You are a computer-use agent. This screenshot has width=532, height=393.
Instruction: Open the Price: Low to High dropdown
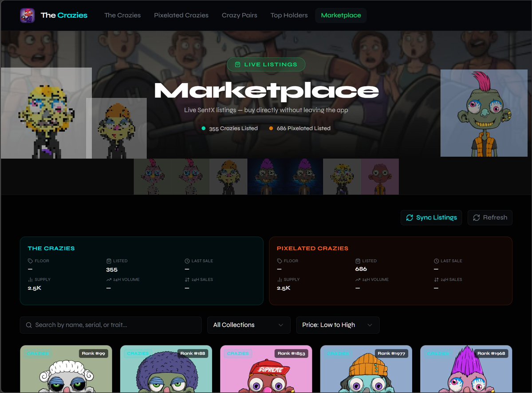coord(338,325)
